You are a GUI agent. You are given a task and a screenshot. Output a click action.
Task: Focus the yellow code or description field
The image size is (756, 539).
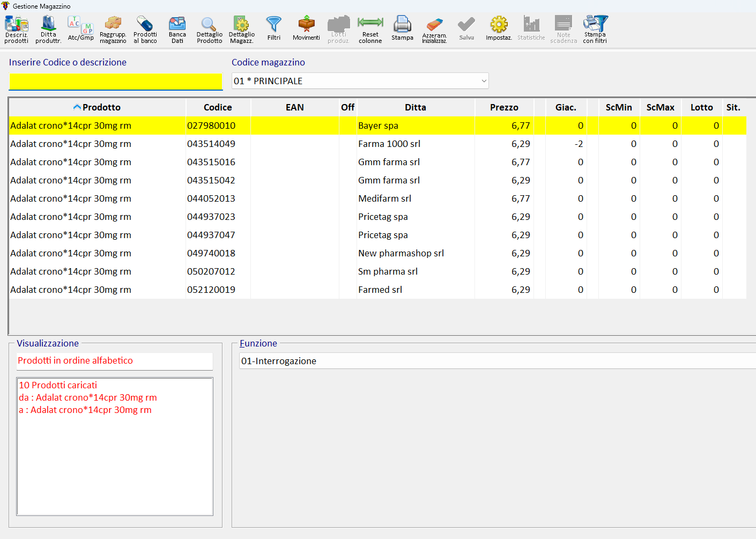116,82
